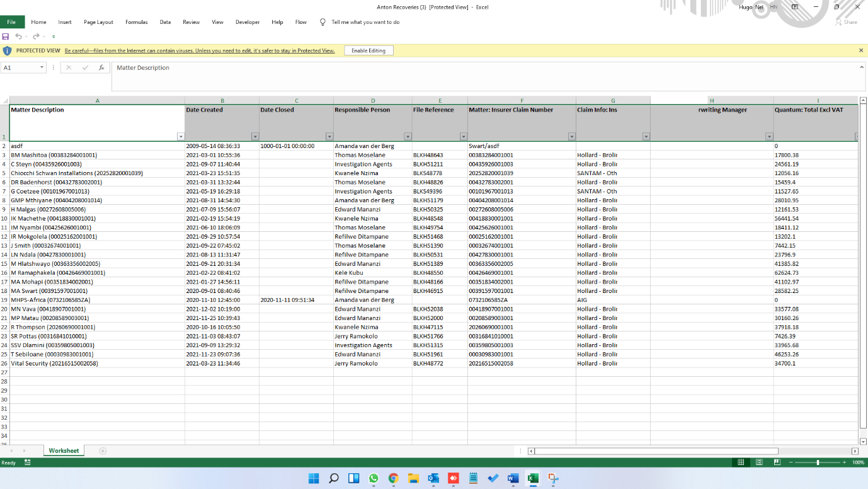Click the Tell me lightbulb icon
Viewport: 868px width, 489px height.
[323, 22]
